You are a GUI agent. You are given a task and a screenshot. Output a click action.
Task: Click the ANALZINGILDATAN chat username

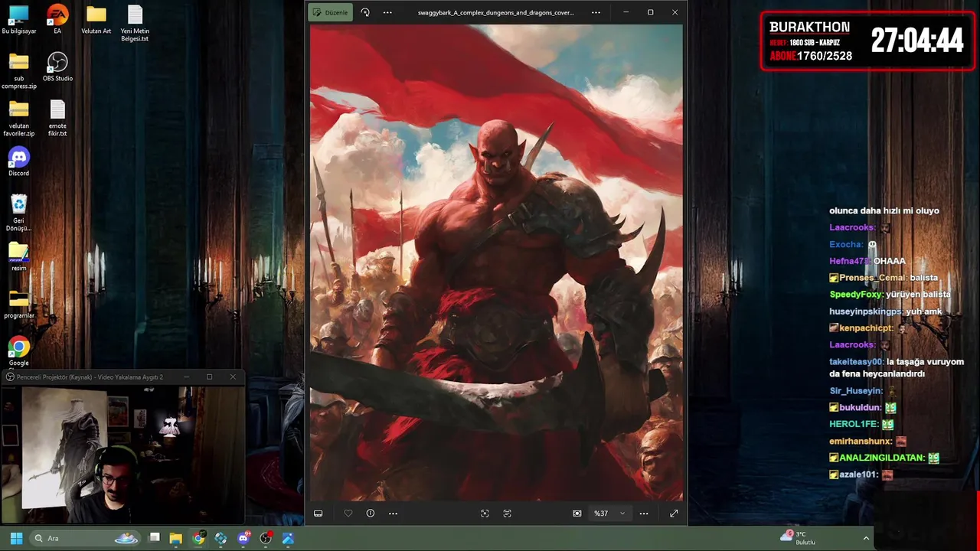[881, 458]
